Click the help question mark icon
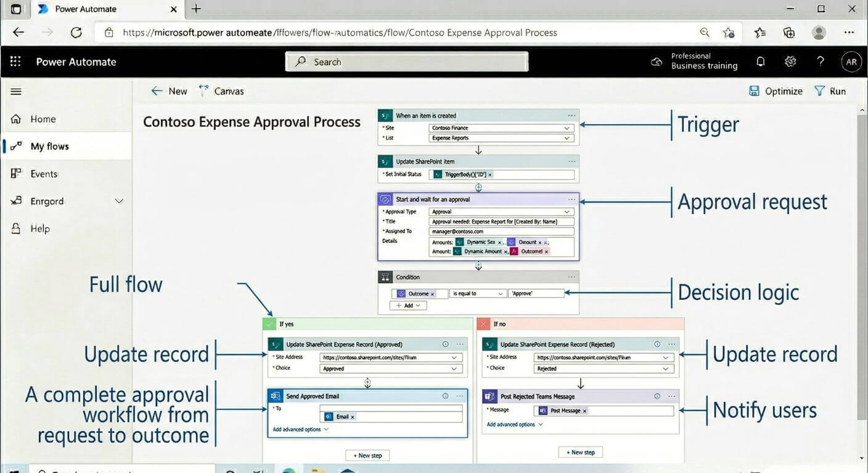Viewport: 868px width, 473px height. pos(820,62)
